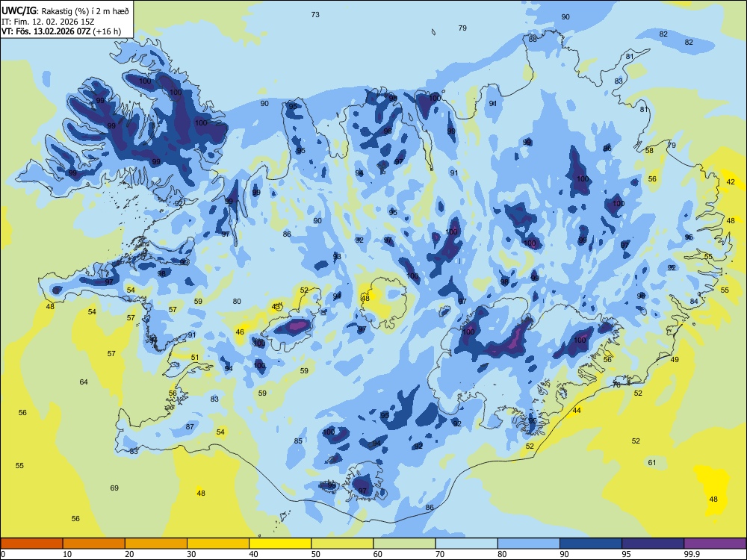Pick the 80–90 medium blue legend swatch
The width and height of the screenshot is (747, 560).
click(529, 544)
